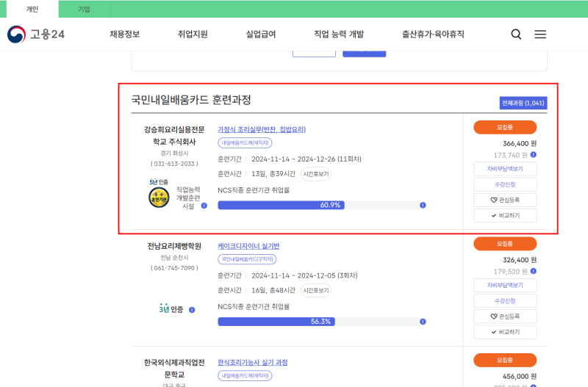
Task: Click the 60.9% employment rate bar
Action: click(281, 206)
